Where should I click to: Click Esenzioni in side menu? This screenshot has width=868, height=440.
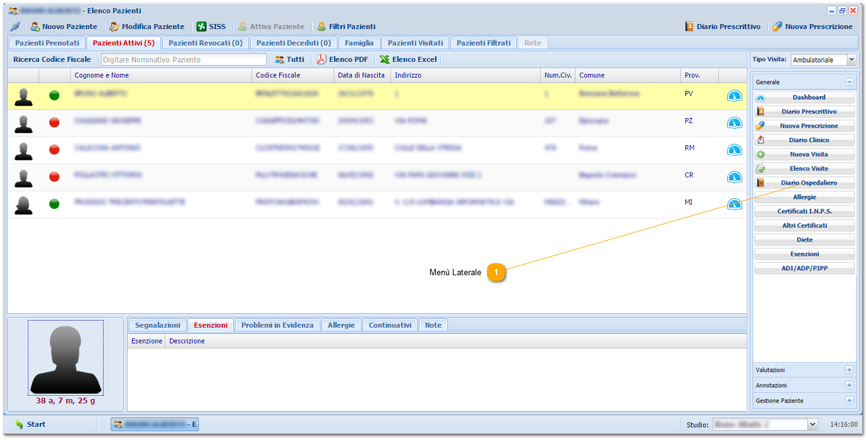pos(804,254)
